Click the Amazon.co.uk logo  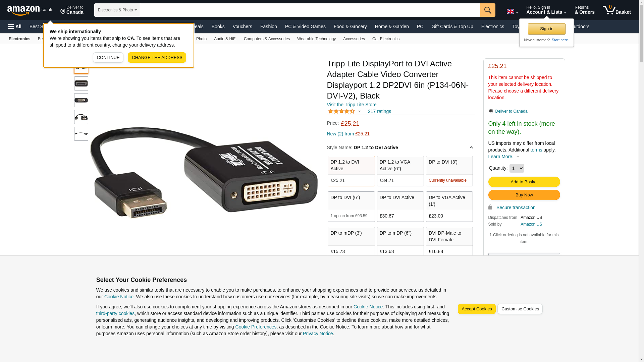coord(30,10)
